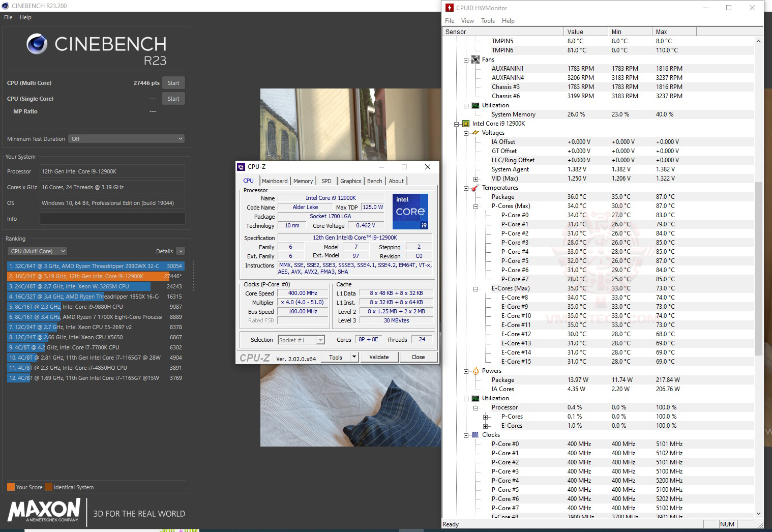Expand the E-Cores utilization node

[485, 426]
